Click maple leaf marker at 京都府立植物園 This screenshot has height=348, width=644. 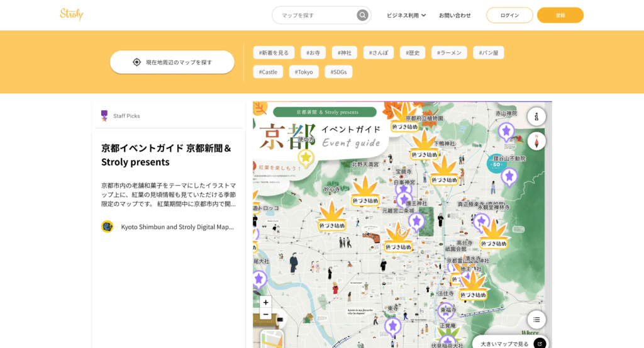pos(404,118)
